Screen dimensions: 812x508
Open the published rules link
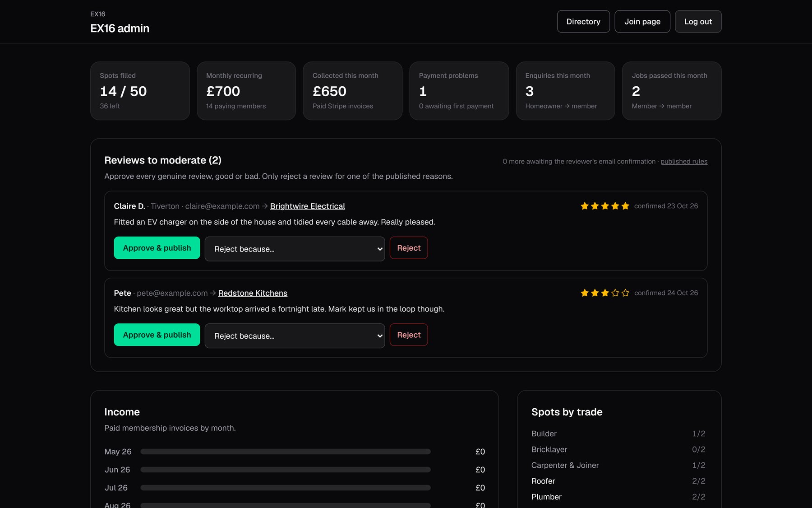coord(684,162)
